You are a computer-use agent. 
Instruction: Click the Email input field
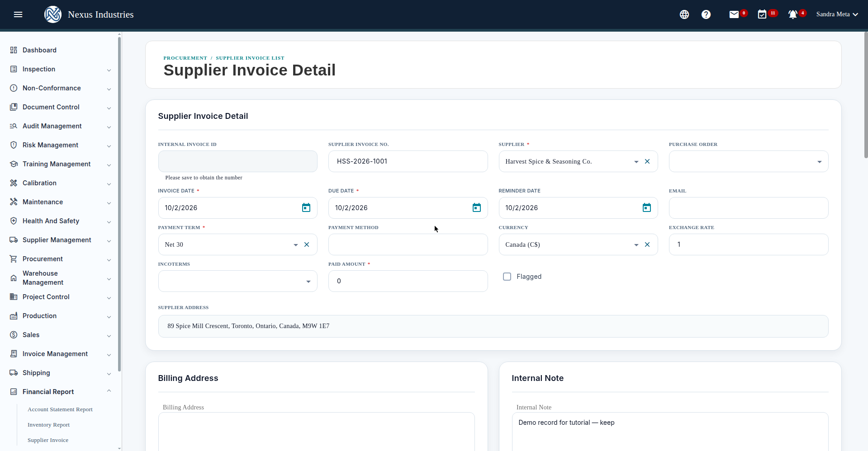coord(749,208)
